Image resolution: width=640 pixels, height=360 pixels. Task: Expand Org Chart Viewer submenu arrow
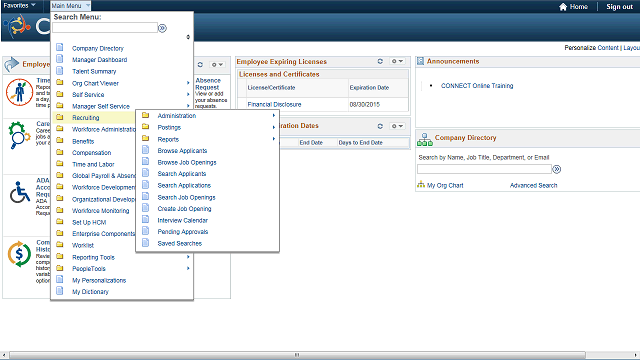tap(188, 83)
